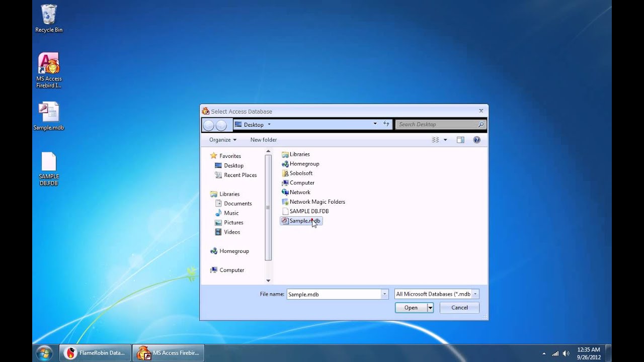The image size is (644, 362).
Task: Switch to FlameRobin Database taskbar button
Action: point(95,353)
